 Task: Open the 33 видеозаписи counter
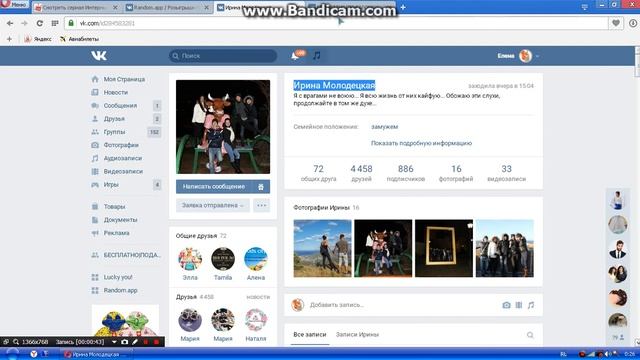(x=507, y=173)
